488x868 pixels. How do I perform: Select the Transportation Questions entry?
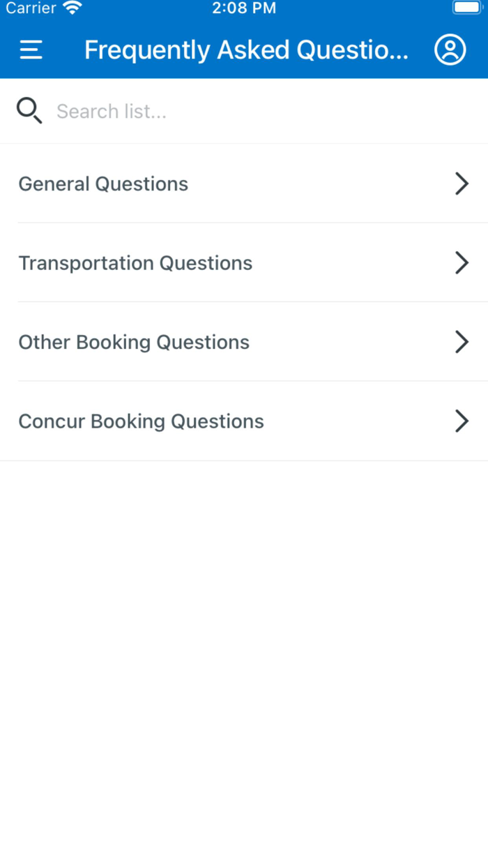[135, 263]
